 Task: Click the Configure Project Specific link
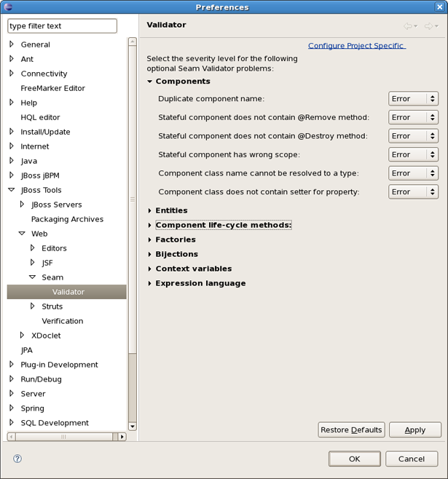tap(357, 46)
